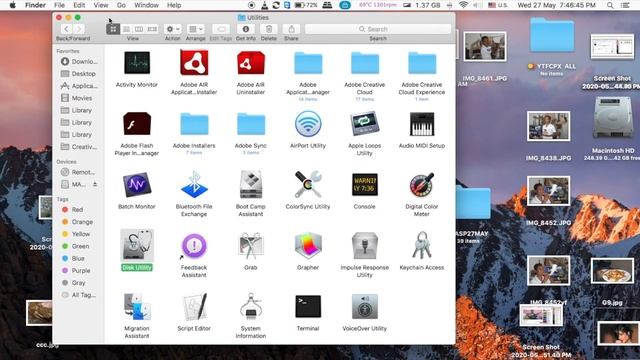Open Activity Monitor app icon
640x360 pixels.
point(137,62)
